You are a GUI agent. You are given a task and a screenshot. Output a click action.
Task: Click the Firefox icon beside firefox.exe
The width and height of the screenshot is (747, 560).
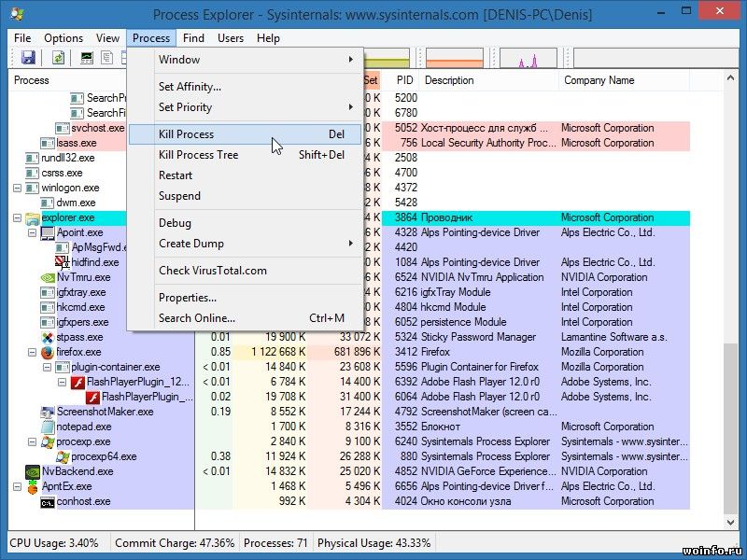point(48,353)
